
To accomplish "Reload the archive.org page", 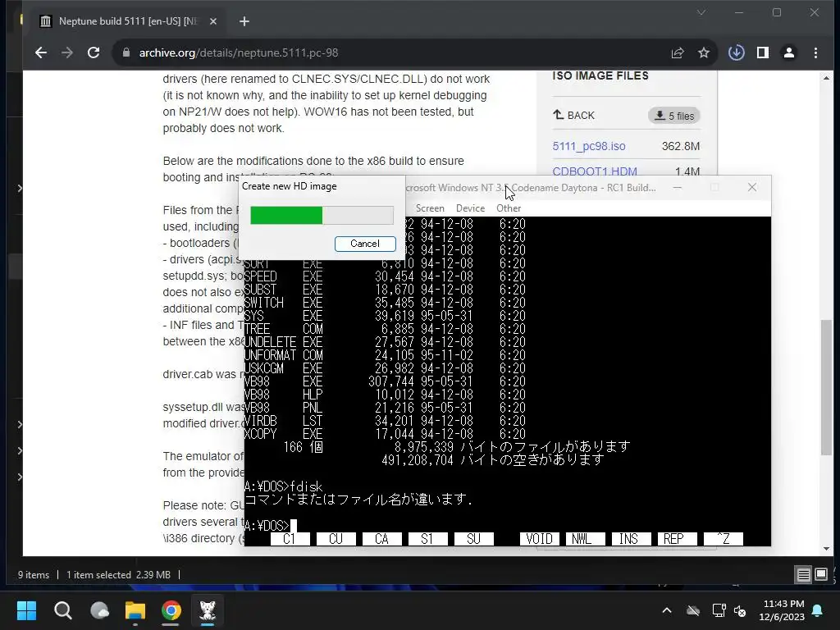I will coord(94,52).
